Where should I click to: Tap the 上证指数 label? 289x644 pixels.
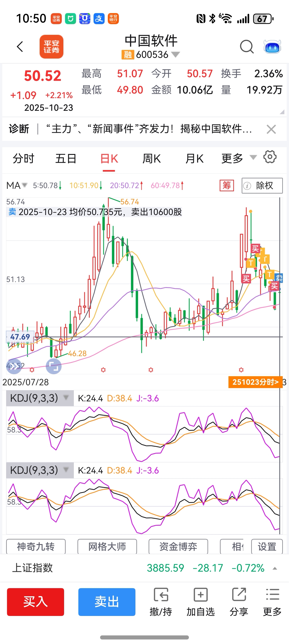32,568
